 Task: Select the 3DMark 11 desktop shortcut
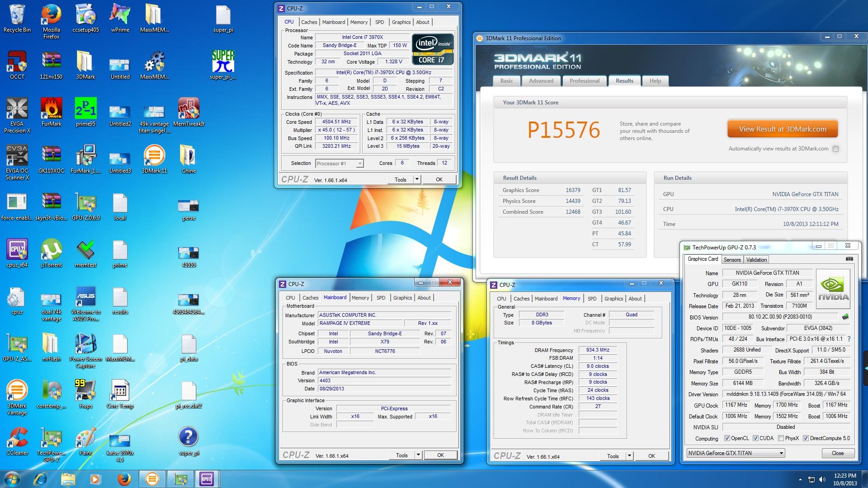click(154, 160)
